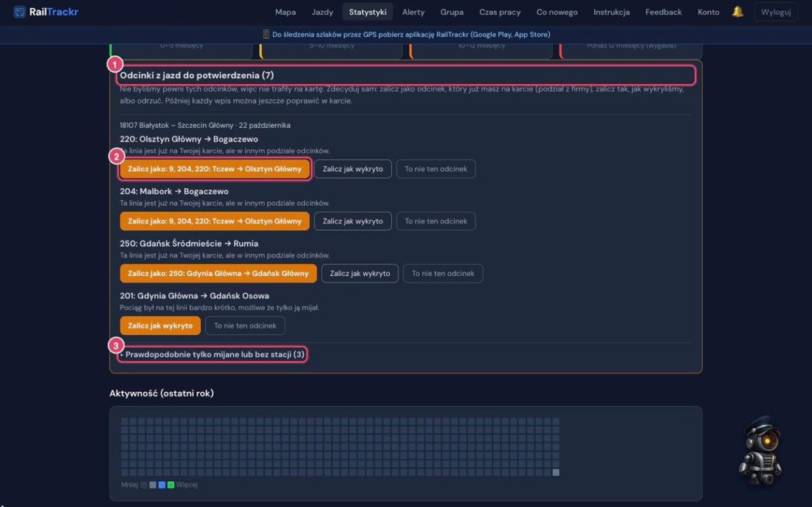Screen dimensions: 812x507
Task: Count 204 Malbork → Bogaczewo as Tczew → Olsztyn Główny
Action: [214, 221]
